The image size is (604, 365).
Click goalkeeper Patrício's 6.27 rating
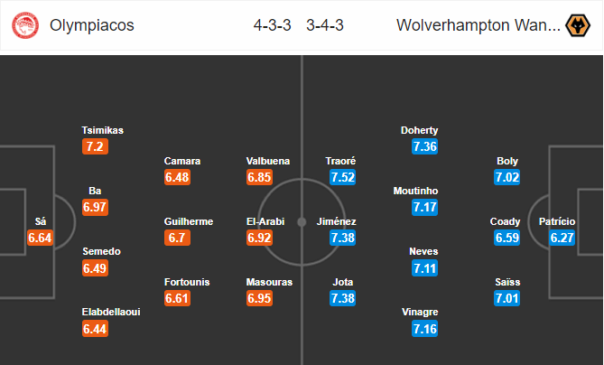pyautogui.click(x=562, y=238)
